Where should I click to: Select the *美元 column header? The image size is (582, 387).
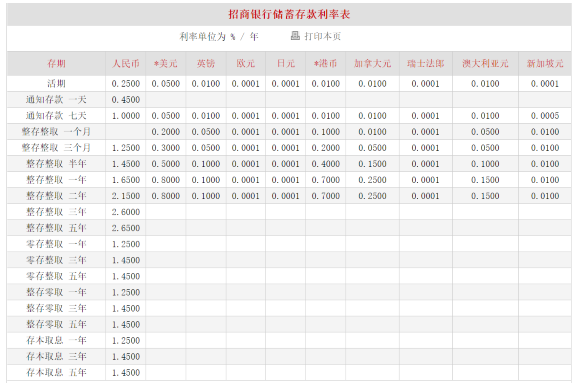click(x=166, y=63)
